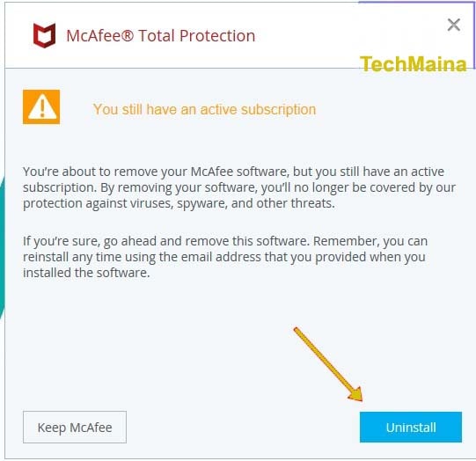The width and height of the screenshot is (476, 461).
Task: Select the 'You still have an active subscription' heading
Action: point(204,109)
